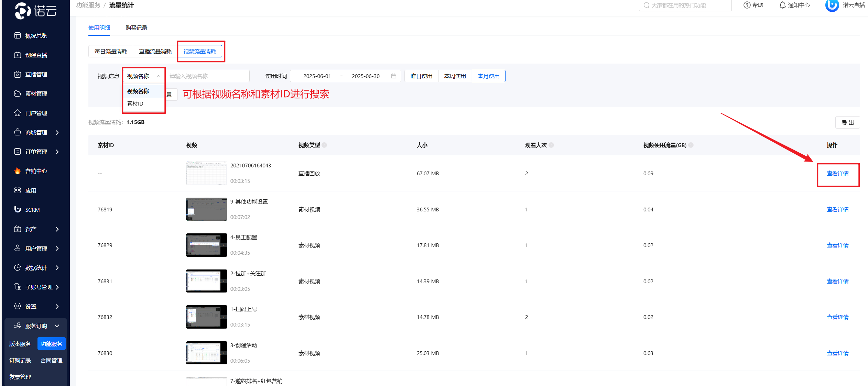Click the SCRM sidebar icon
Viewport: 868px width, 386px height.
tap(18, 209)
